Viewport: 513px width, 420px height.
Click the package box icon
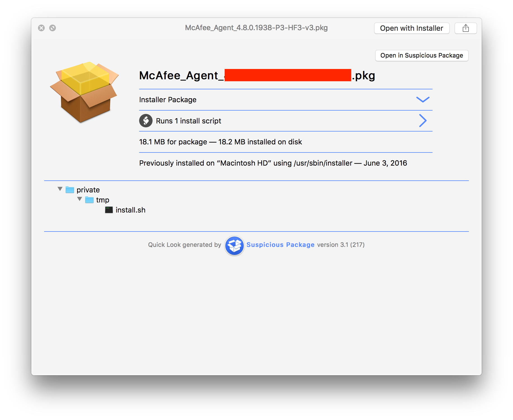coord(84,92)
